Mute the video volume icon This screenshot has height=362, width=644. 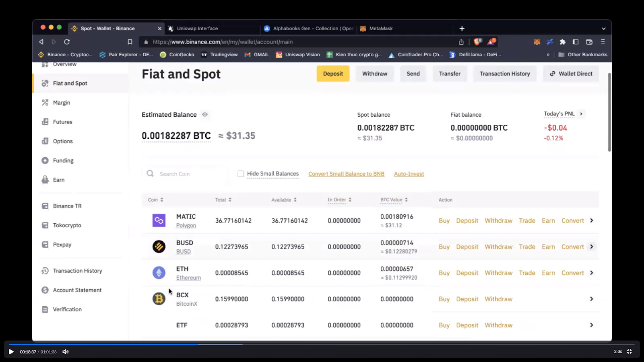[x=66, y=352]
